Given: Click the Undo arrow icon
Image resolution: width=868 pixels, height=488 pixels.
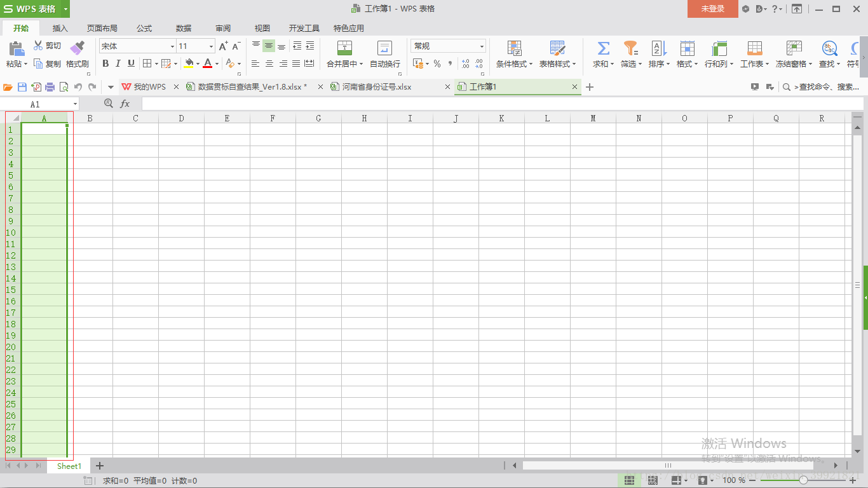Looking at the screenshot, I should [x=78, y=87].
